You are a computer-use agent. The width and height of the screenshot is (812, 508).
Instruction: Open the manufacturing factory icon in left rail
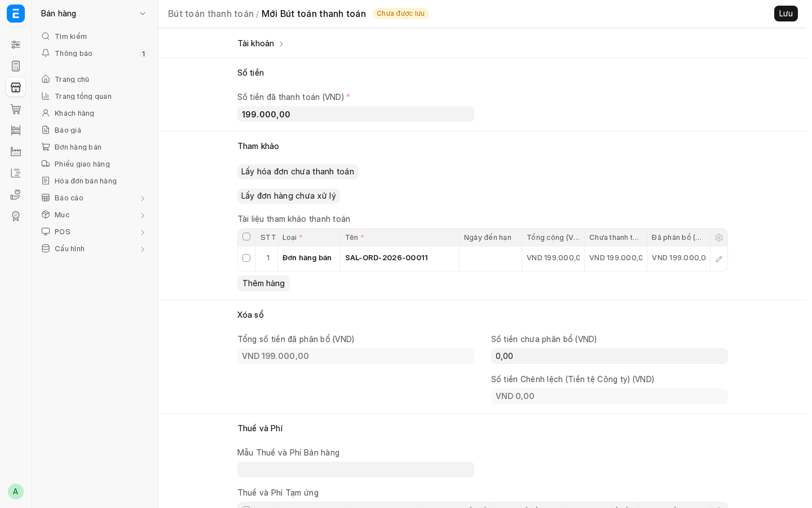click(16, 152)
